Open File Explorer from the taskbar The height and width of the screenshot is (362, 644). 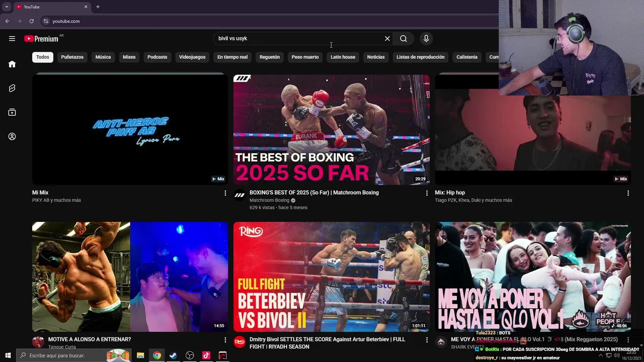pyautogui.click(x=140, y=355)
